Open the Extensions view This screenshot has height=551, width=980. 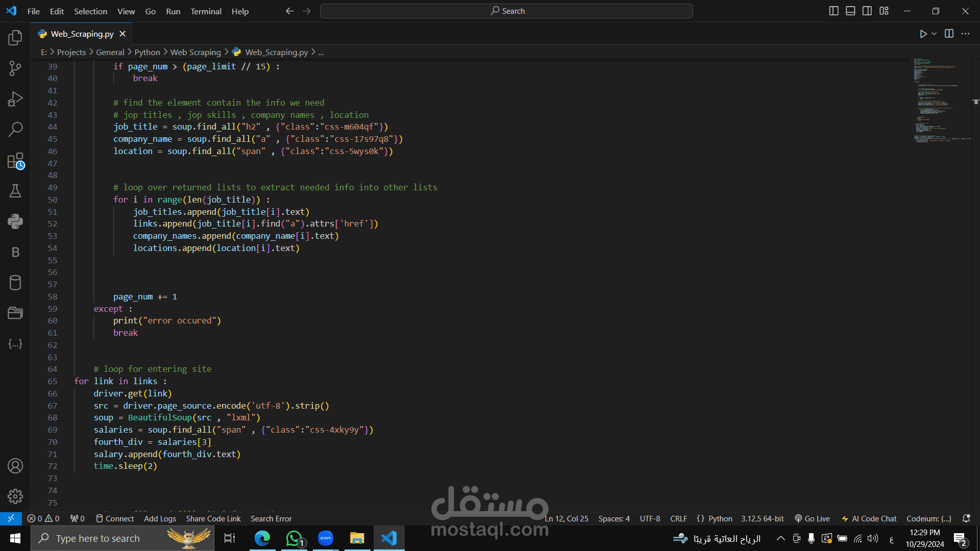click(x=15, y=161)
